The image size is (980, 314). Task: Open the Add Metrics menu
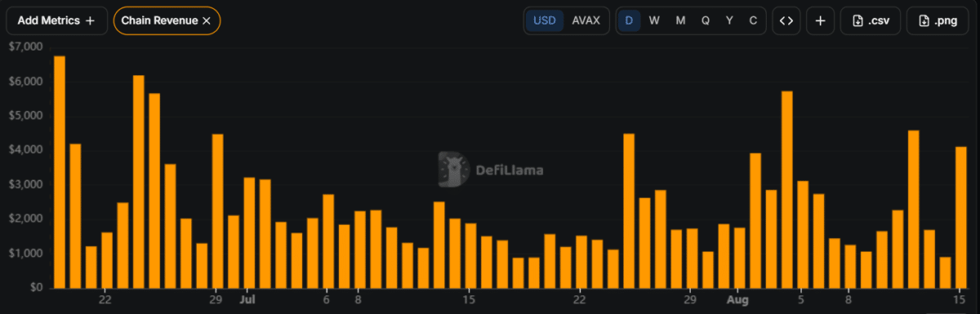[x=56, y=20]
